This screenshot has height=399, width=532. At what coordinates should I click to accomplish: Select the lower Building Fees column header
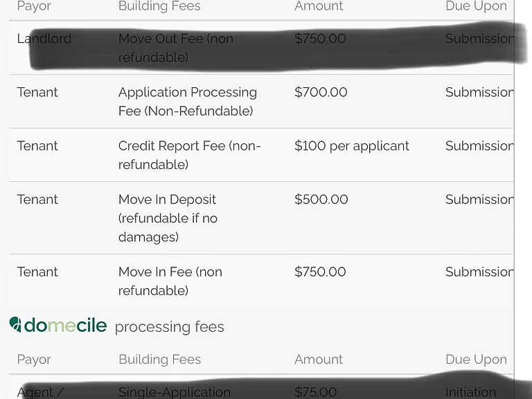click(x=159, y=360)
